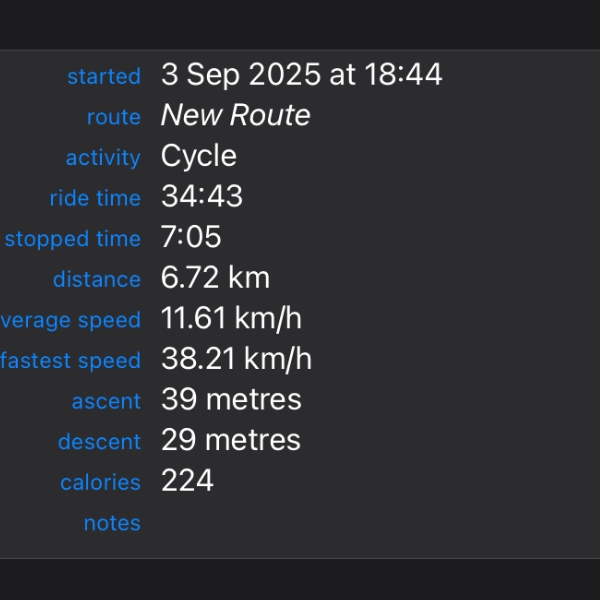Click the "route" label
The width and height of the screenshot is (600, 600).
pos(114,117)
